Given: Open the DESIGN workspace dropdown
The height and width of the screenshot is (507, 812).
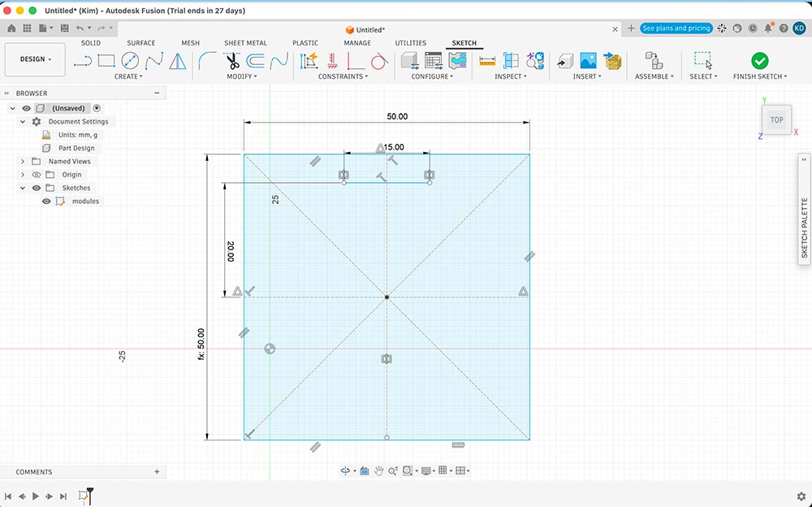Looking at the screenshot, I should coord(35,59).
